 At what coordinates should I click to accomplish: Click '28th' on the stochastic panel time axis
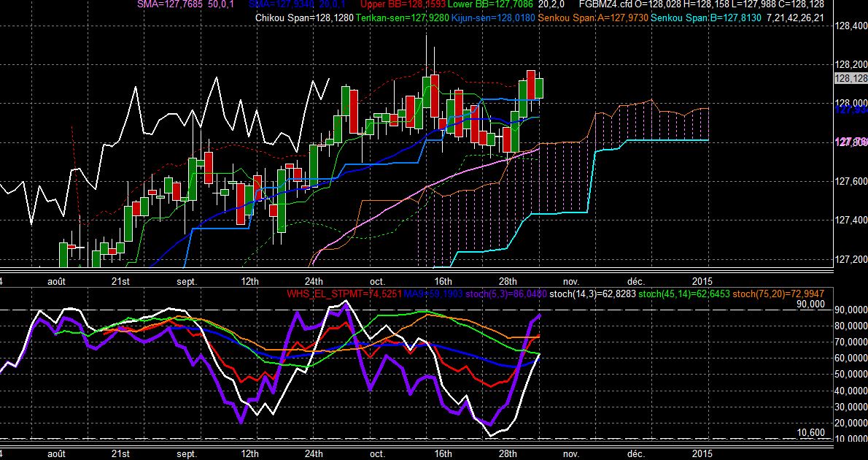[508, 453]
